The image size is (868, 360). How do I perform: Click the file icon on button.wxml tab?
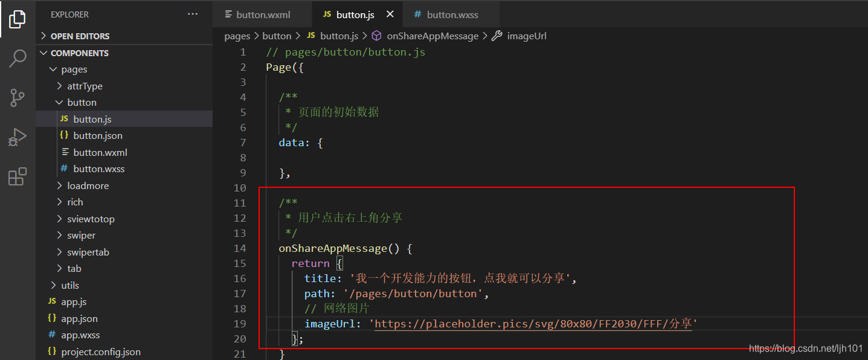tap(228, 14)
